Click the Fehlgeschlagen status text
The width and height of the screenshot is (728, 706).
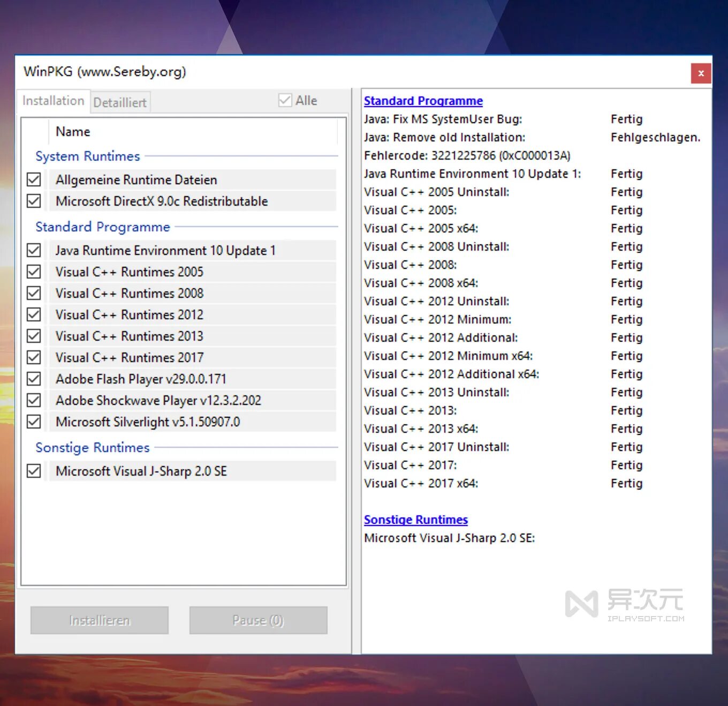point(655,138)
